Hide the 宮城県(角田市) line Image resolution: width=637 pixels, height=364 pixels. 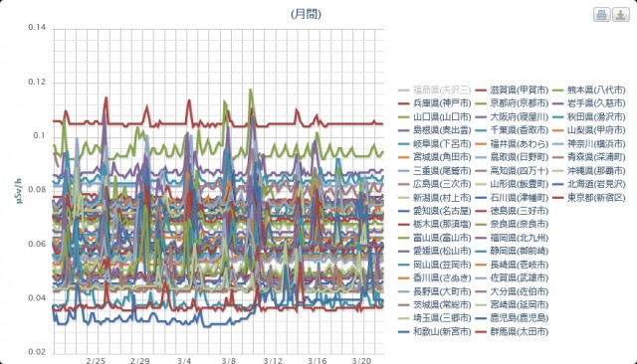point(434,157)
